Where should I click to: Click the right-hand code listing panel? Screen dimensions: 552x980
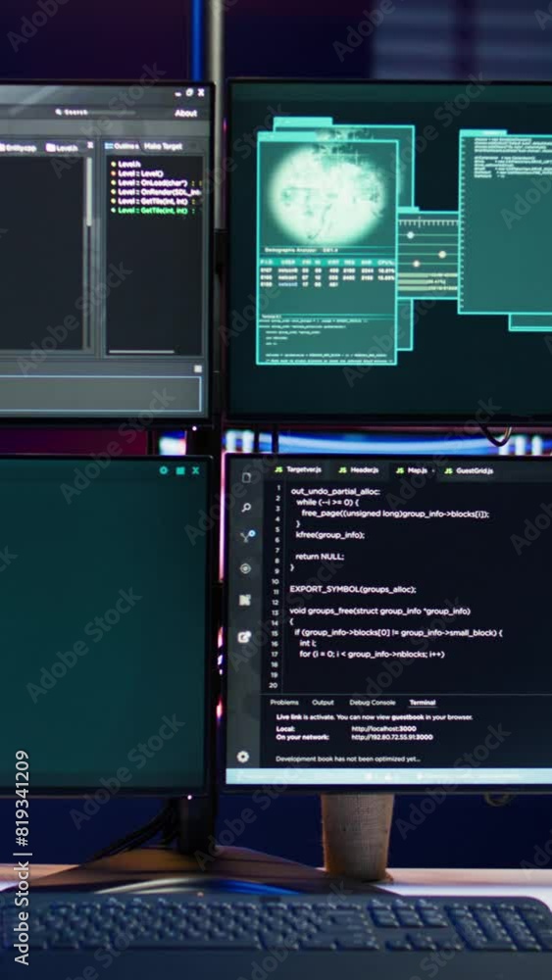(x=506, y=221)
